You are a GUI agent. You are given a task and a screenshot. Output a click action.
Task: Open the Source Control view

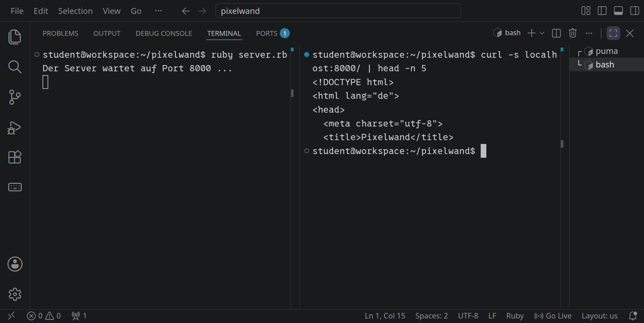(15, 97)
